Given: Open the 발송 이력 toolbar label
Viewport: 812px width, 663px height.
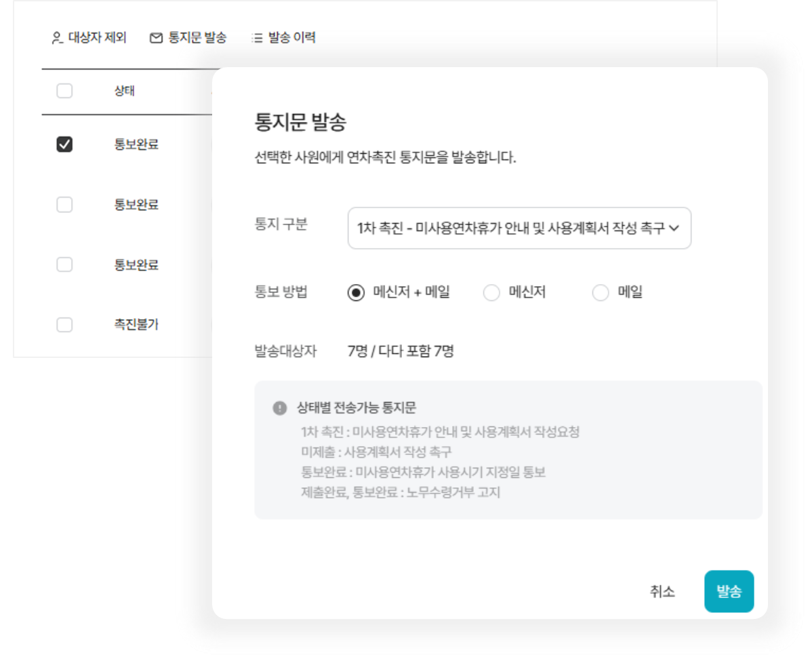Looking at the screenshot, I should tap(291, 38).
